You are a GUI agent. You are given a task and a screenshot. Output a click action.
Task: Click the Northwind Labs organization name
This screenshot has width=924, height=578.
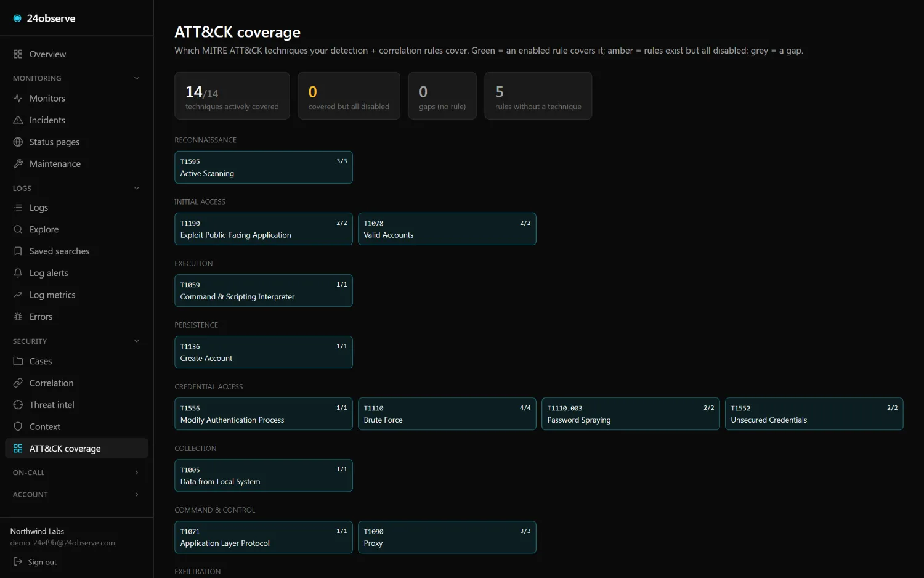coord(37,531)
